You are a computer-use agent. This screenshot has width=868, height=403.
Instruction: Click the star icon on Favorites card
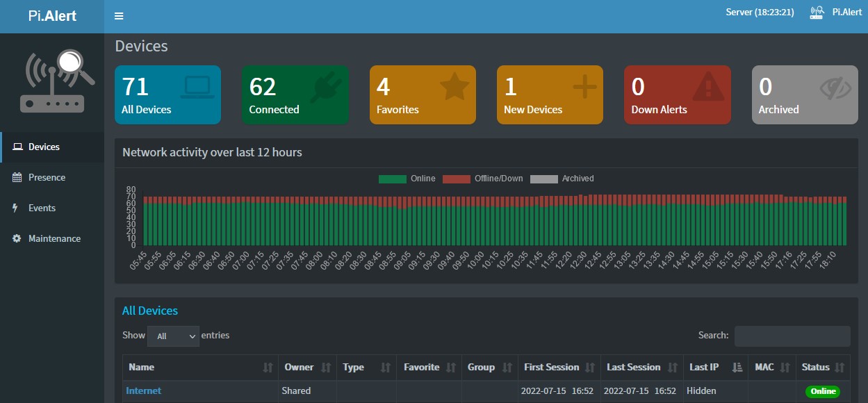[454, 86]
